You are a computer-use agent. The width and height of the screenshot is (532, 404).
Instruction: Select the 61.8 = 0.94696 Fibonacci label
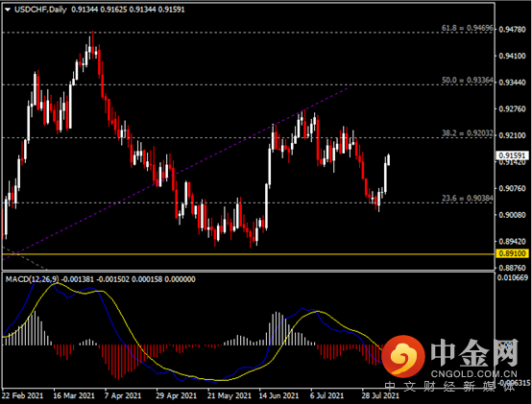468,28
